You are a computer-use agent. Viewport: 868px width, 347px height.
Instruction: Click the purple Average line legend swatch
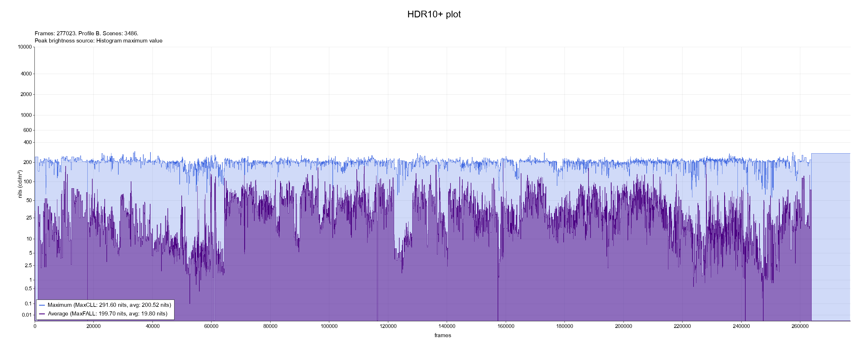click(x=42, y=314)
